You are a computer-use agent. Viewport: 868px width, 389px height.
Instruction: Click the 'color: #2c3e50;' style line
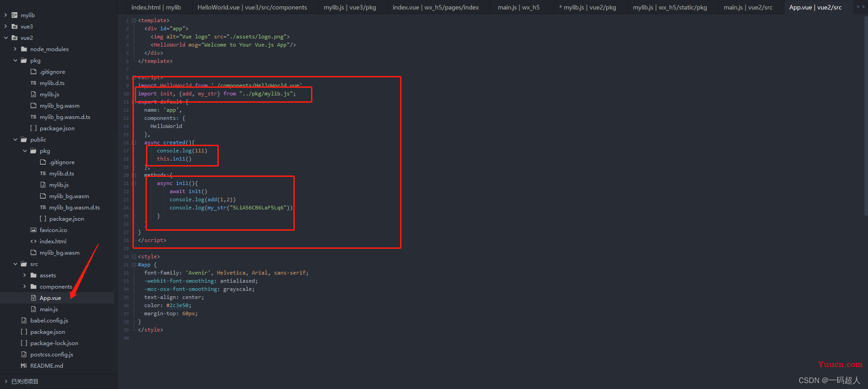tap(168, 305)
